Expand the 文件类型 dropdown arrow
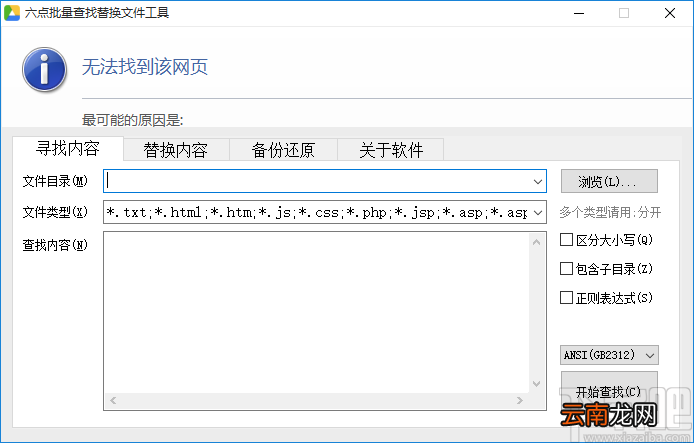Image resolution: width=694 pixels, height=443 pixels. tap(538, 212)
